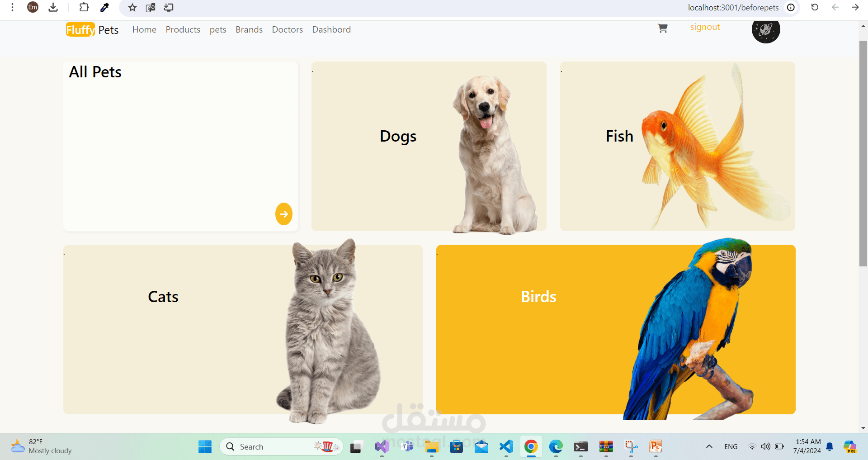Click the site information icon
The image size is (868, 460).
tap(791, 7)
